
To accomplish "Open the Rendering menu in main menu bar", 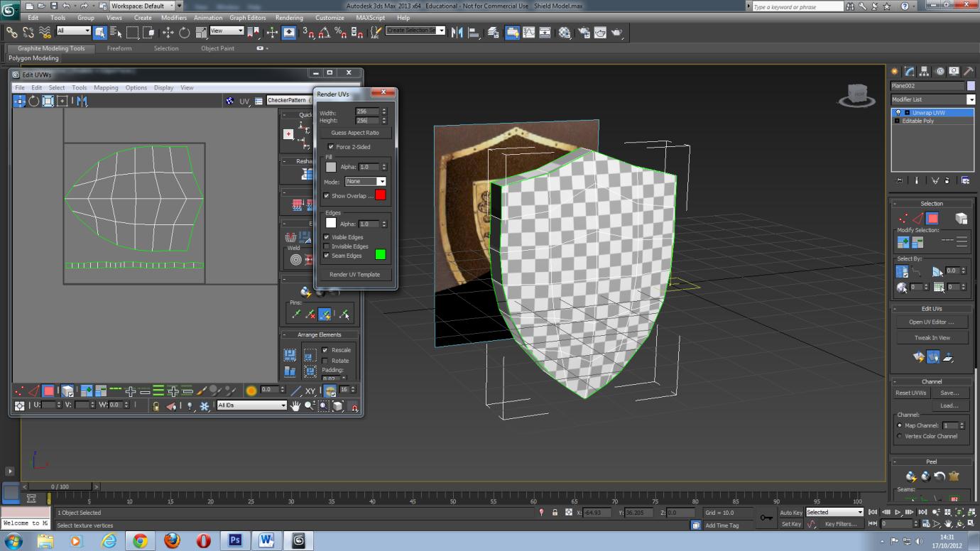I will click(289, 18).
